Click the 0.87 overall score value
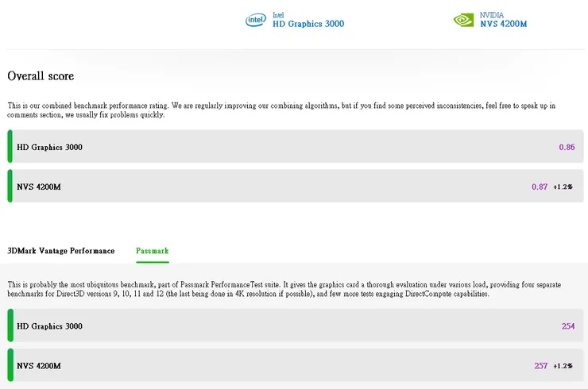 [540, 187]
